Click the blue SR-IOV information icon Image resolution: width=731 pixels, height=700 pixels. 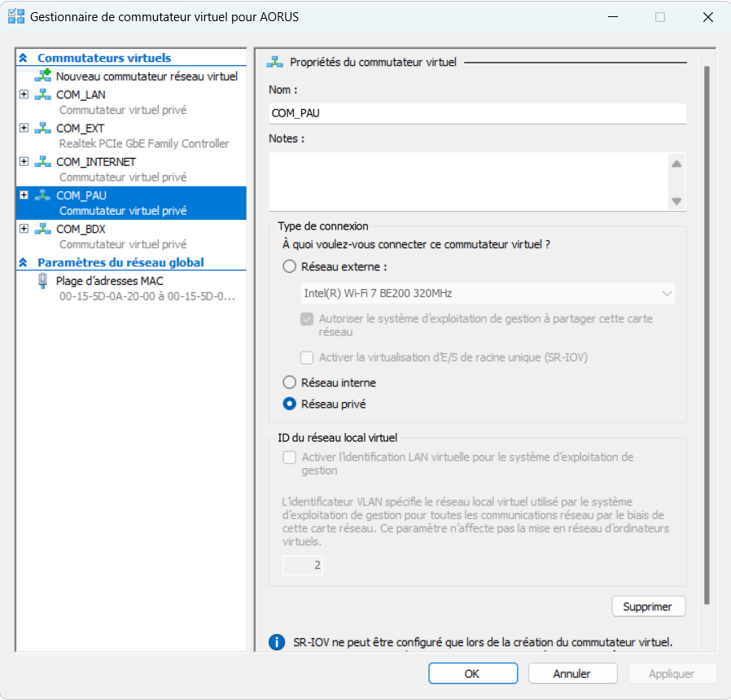pos(277,642)
